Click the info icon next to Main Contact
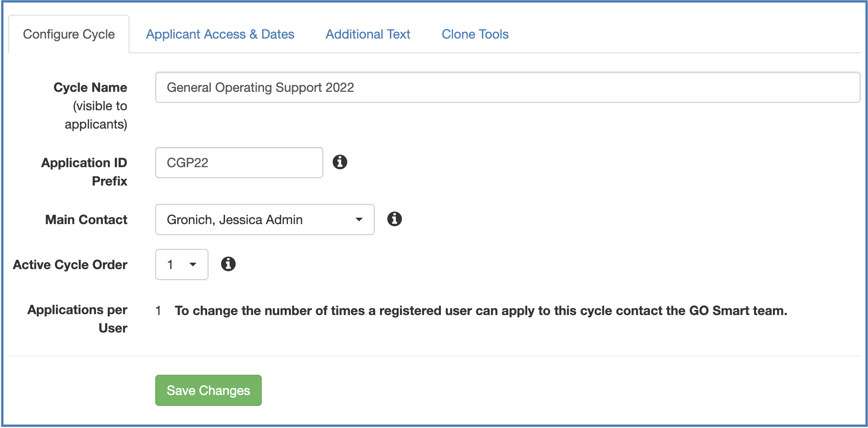The image size is (868, 428). coord(395,219)
